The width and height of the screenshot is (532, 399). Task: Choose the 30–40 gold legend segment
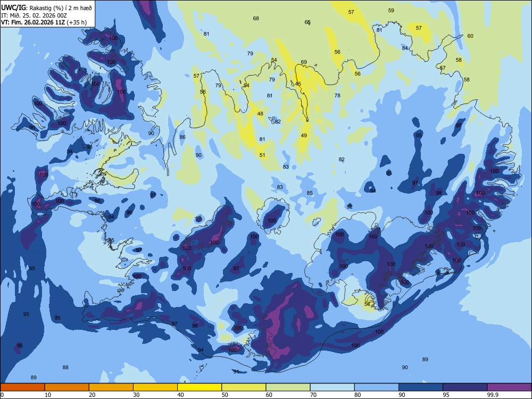tap(155, 387)
